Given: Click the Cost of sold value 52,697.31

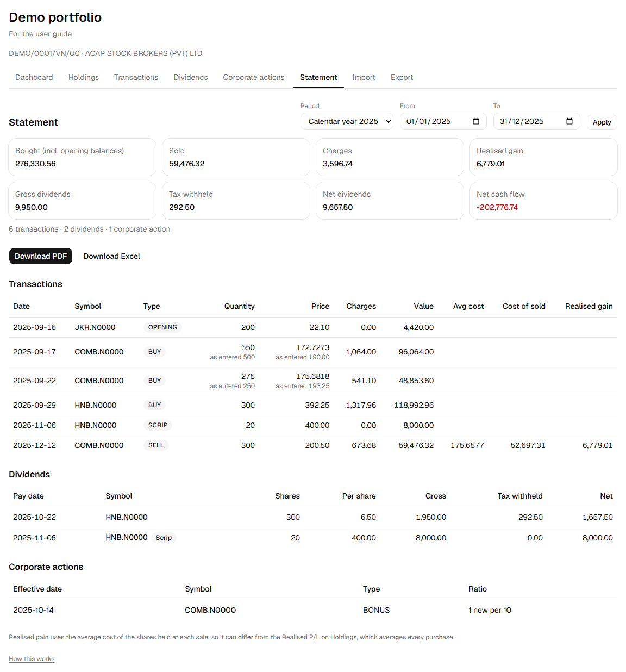Looking at the screenshot, I should point(528,445).
